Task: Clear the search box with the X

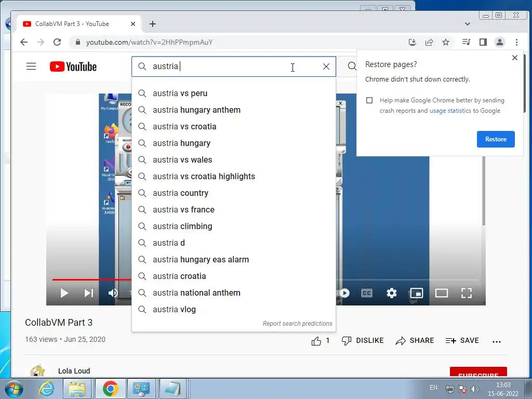Action: [x=326, y=66]
